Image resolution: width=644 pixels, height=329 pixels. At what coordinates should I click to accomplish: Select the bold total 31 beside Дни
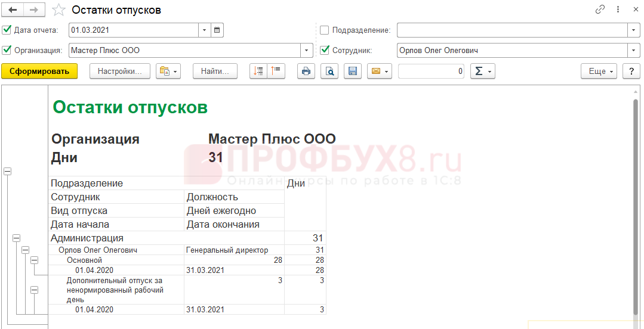click(x=215, y=157)
